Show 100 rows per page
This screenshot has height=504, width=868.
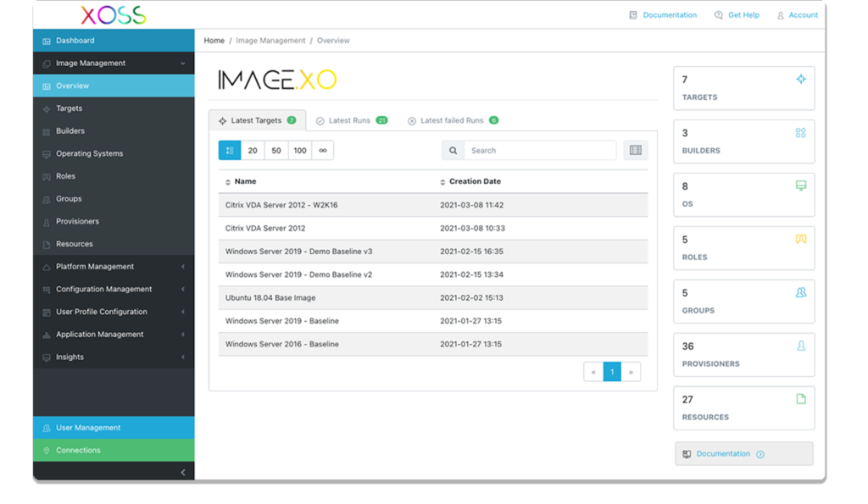300,151
